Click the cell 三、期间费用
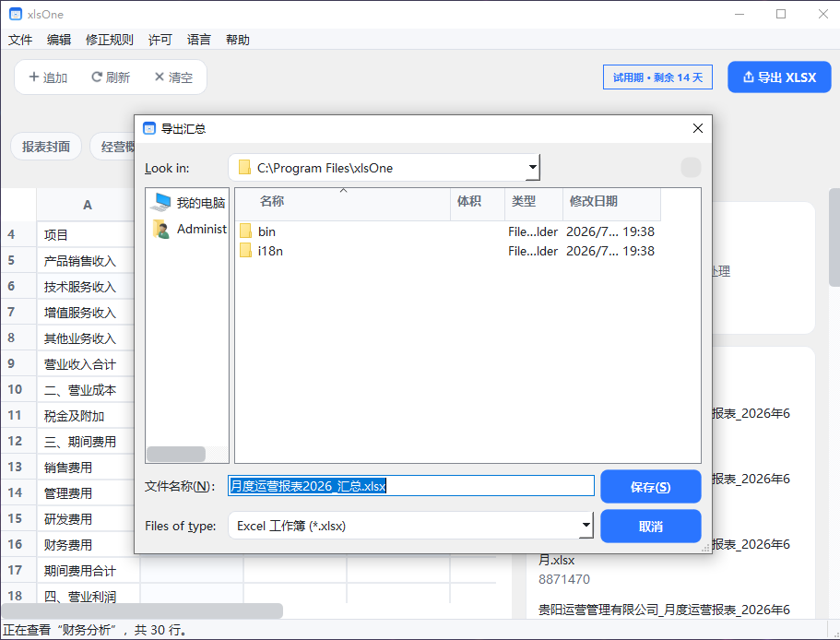 [x=86, y=442]
